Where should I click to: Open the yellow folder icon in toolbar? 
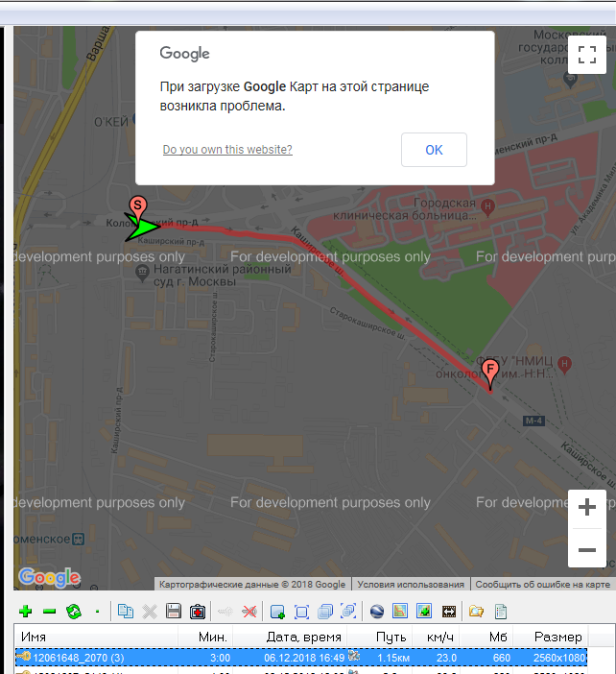pyautogui.click(x=476, y=612)
